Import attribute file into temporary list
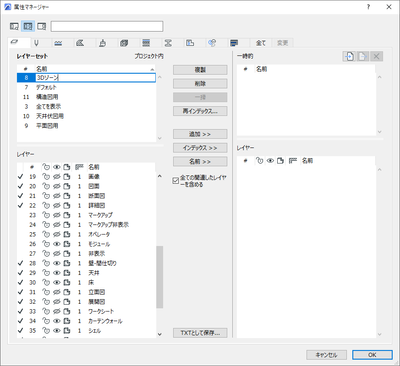Screen dimensions: 400x366 click(349, 56)
